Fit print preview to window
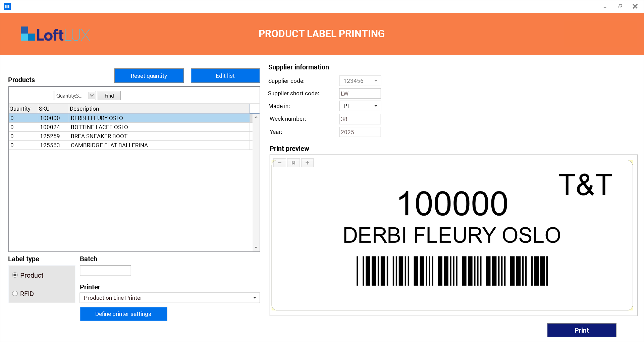644x342 pixels. pyautogui.click(x=293, y=163)
